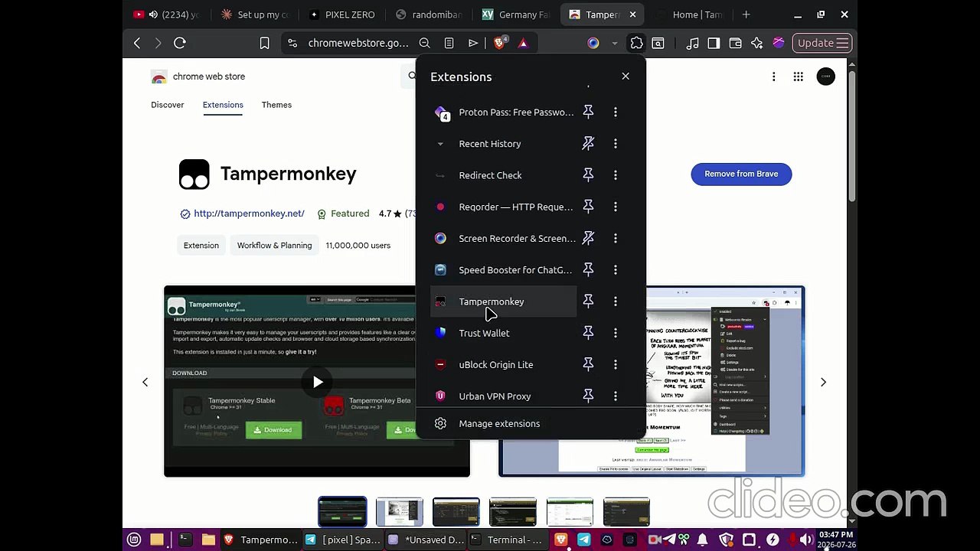Open the Reqorder extension
The image size is (980, 551).
(x=503, y=207)
